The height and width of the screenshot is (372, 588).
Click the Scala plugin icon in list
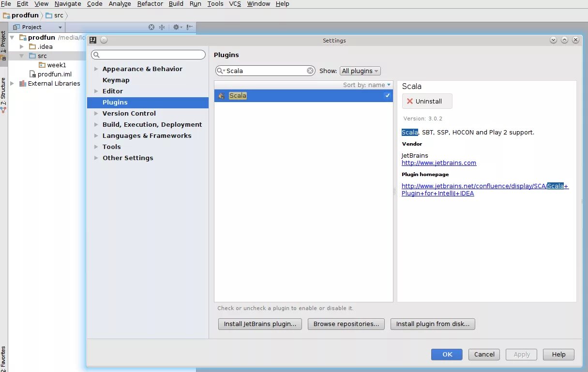pos(221,96)
